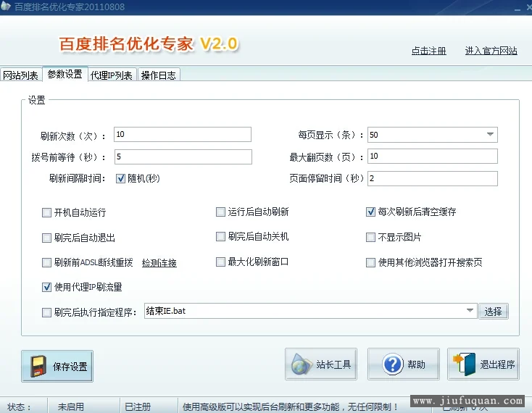Open the 代理IP列表 tab
This screenshot has height=413, width=532.
pyautogui.click(x=111, y=75)
